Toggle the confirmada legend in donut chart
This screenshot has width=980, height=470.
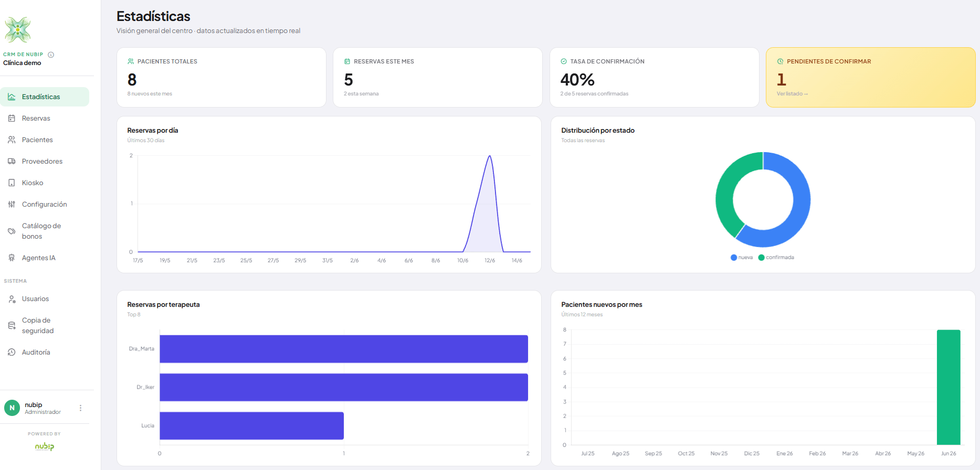point(776,258)
